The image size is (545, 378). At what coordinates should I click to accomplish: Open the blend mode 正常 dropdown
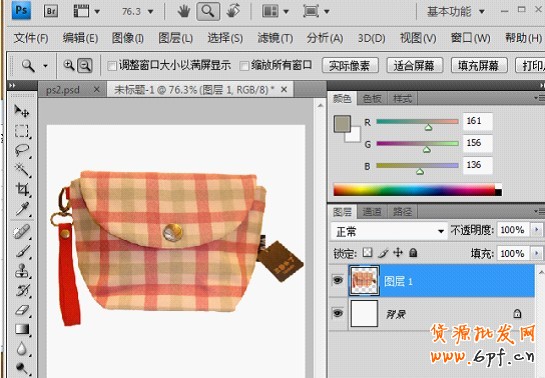coord(389,231)
